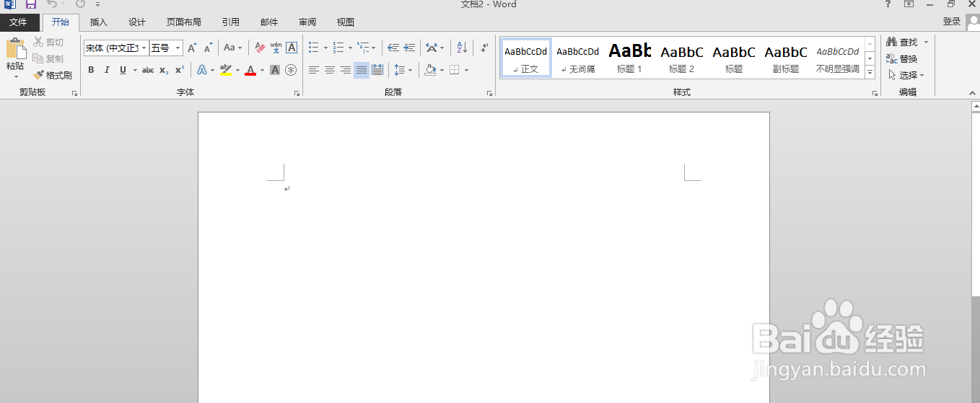Click the Asian layout (中文版式) icon
The width and height of the screenshot is (980, 403).
click(x=431, y=48)
